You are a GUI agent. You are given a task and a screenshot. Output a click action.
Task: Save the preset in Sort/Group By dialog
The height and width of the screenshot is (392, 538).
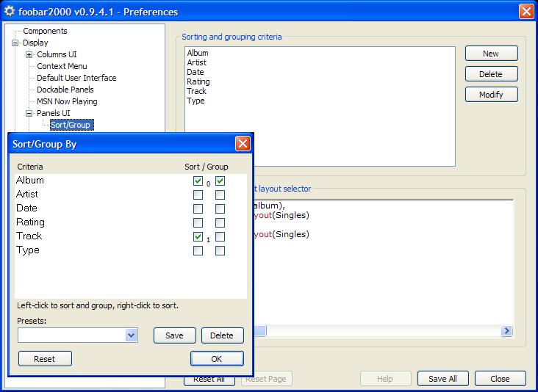click(175, 335)
